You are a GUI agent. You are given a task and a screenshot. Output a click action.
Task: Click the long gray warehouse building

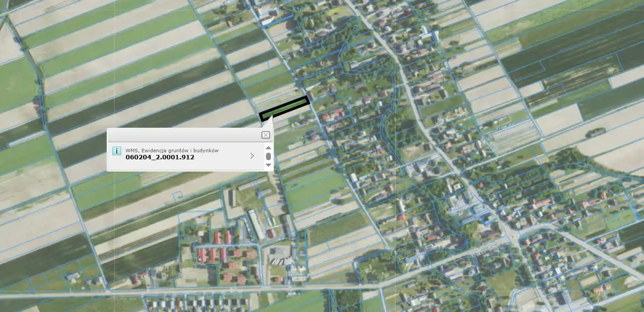tap(255, 224)
